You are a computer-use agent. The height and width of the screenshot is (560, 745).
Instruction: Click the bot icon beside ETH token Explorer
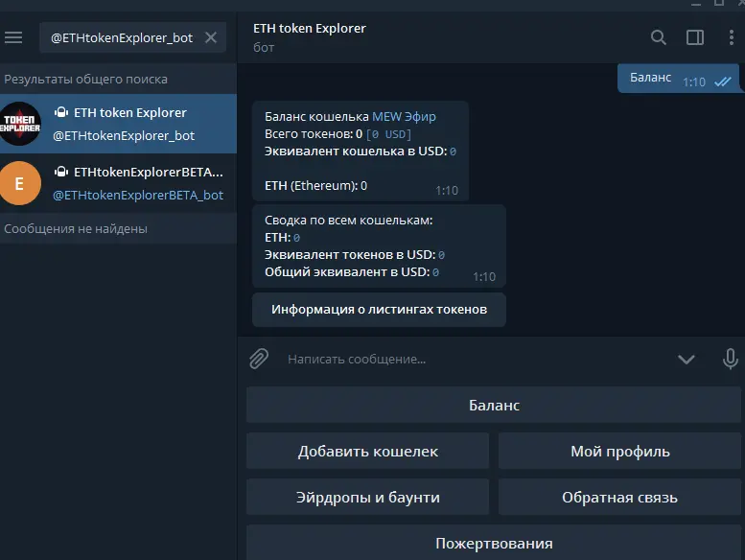tap(61, 112)
